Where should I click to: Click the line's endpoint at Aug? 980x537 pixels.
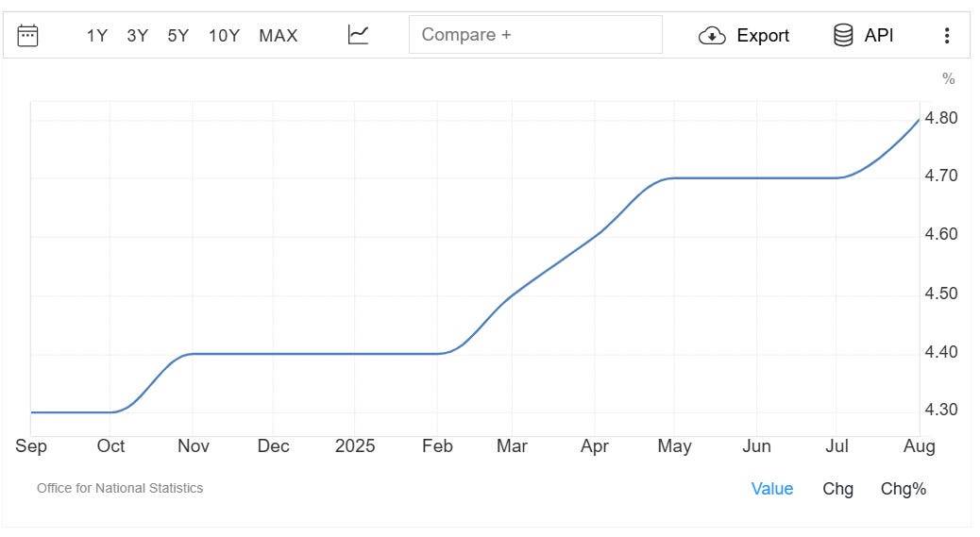pyautogui.click(x=919, y=120)
